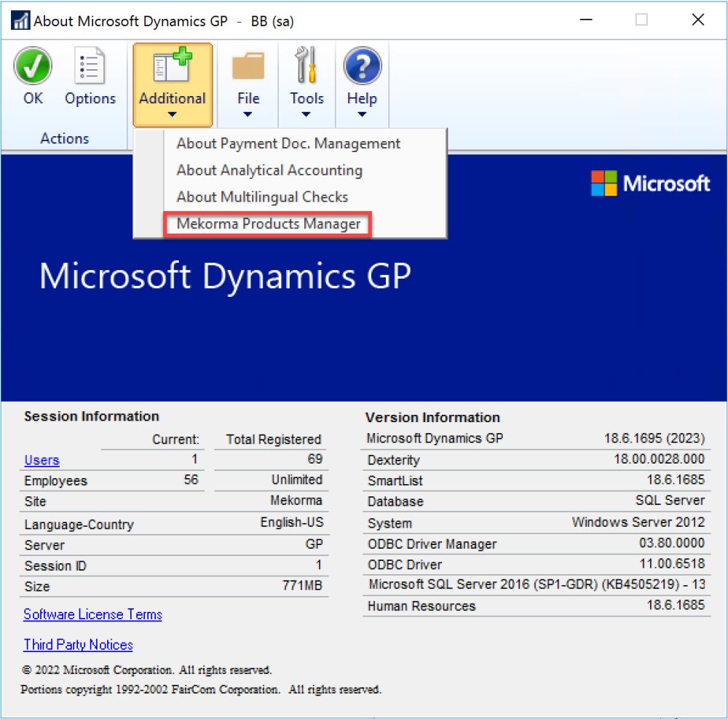
Task: Click the Session ID label
Action: pyautogui.click(x=55, y=566)
